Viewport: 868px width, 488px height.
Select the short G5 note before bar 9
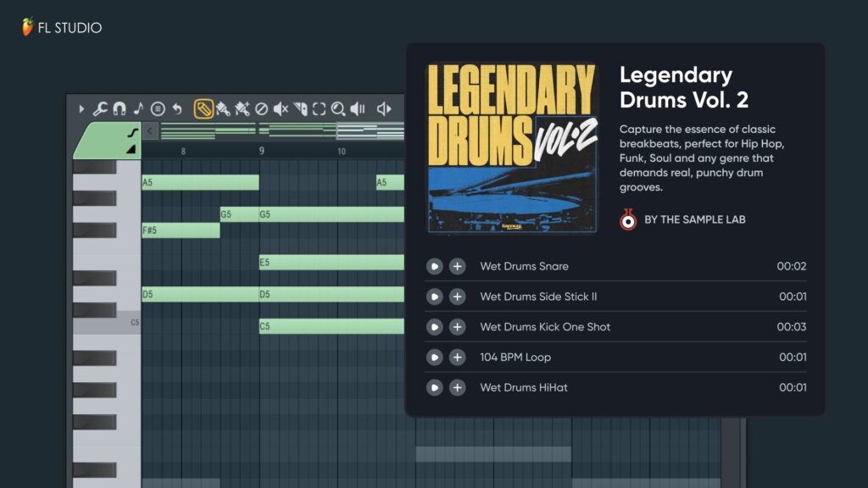click(x=239, y=214)
